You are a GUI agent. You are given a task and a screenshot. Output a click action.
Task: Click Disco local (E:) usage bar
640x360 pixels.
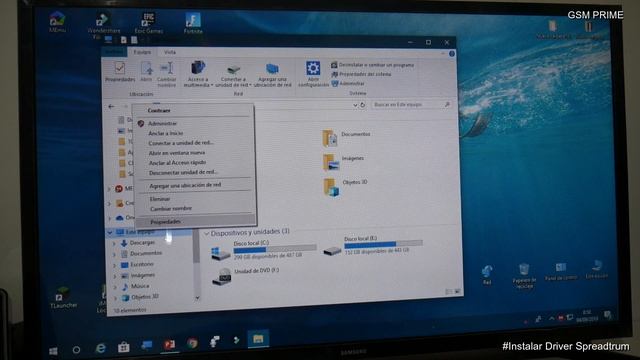click(383, 244)
